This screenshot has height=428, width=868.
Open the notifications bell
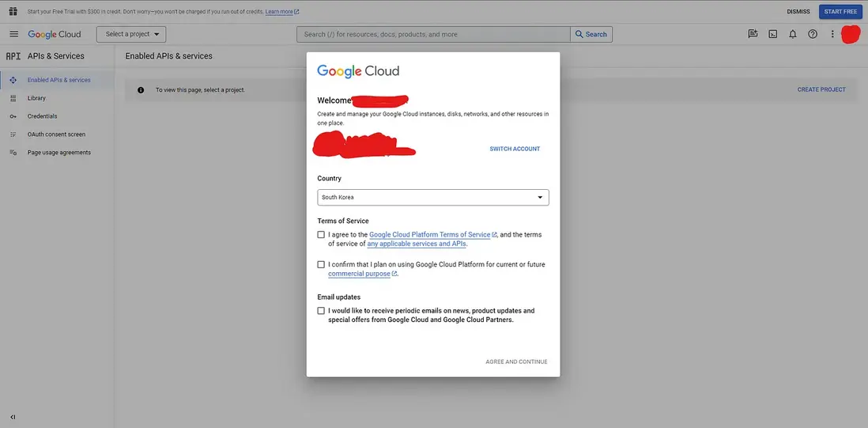793,34
